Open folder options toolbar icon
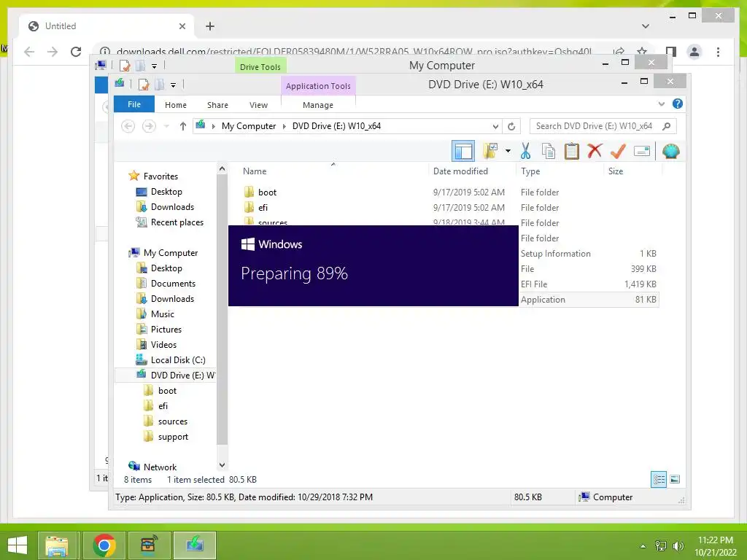747x560 pixels. point(490,152)
